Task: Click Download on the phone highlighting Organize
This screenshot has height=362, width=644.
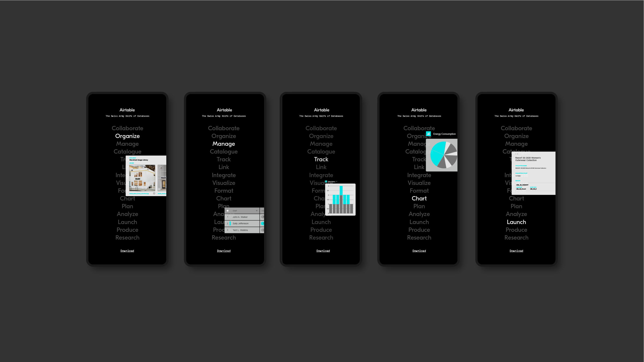Action: pos(127,251)
